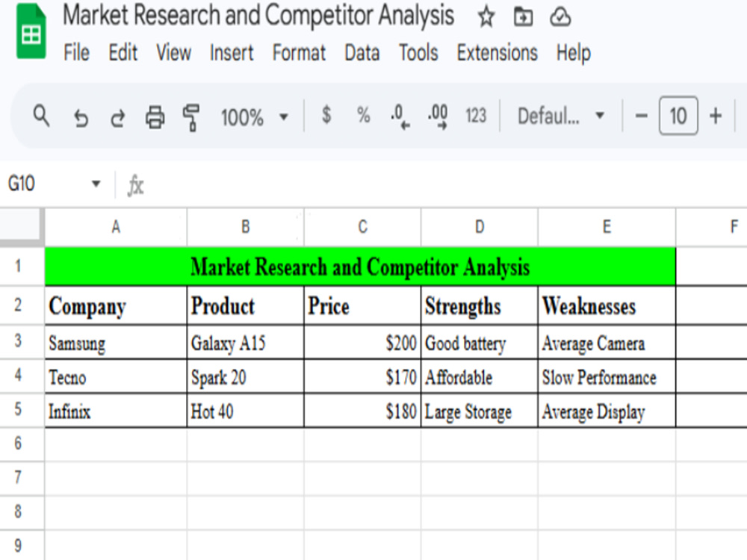Activate the paint format tool
Viewport: 747px width, 560px height.
(x=191, y=117)
